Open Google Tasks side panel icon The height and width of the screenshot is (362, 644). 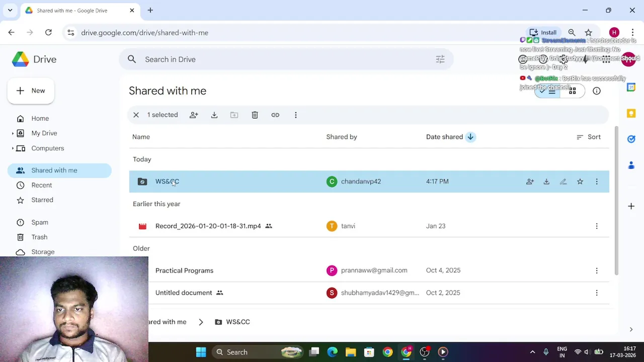[x=631, y=139]
